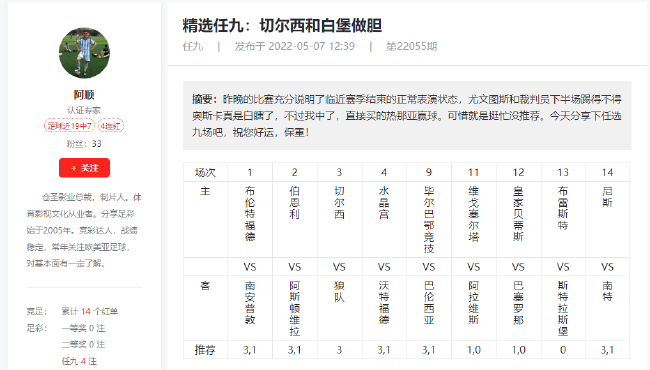This screenshot has width=650, height=370.
Task: Click home team 切尔西
Action: tap(339, 203)
